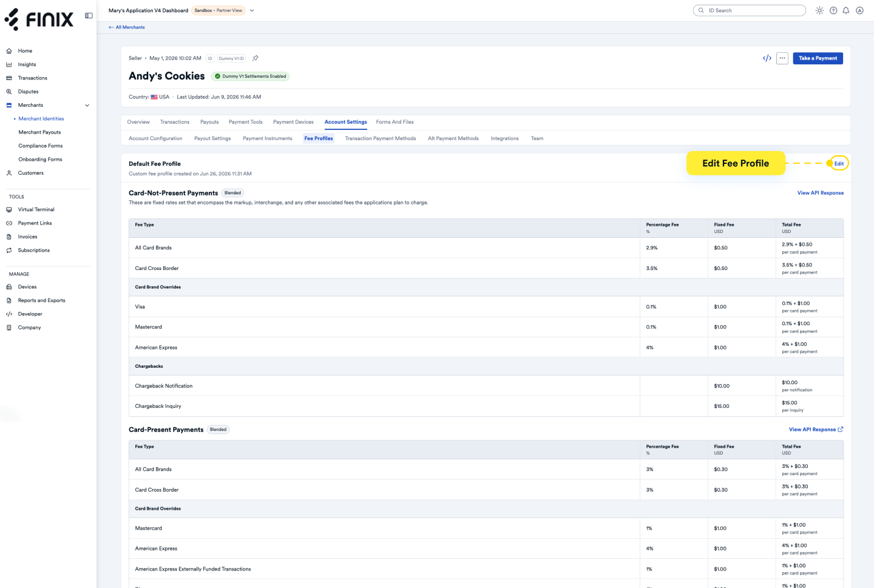
Task: Open the Transactions tab in merchant tabs
Action: [x=175, y=122]
